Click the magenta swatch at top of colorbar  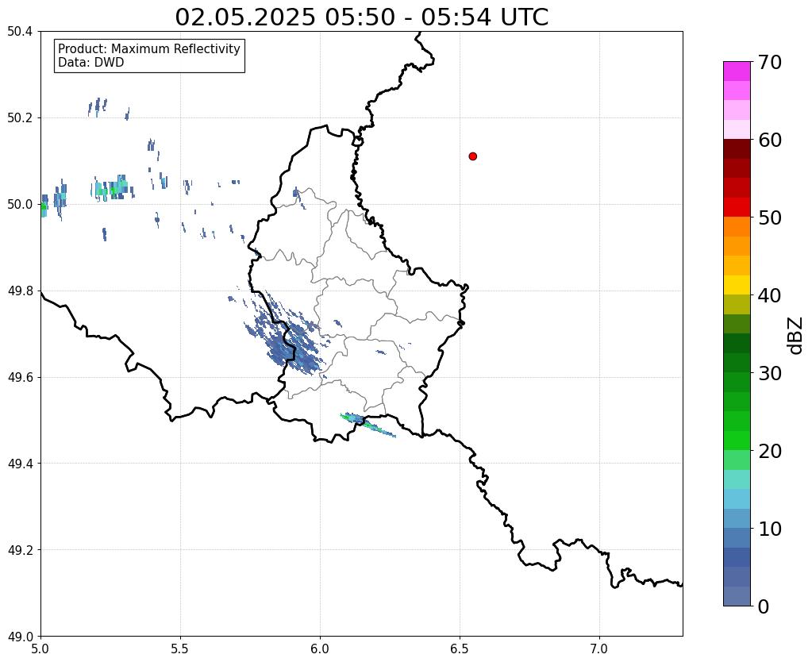[737, 71]
